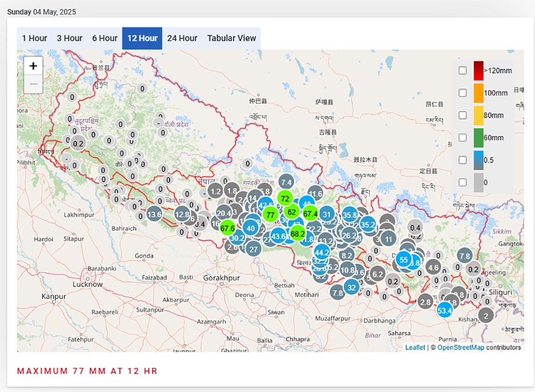The height and width of the screenshot is (392, 535).
Task: Open the Leaflet attribution link
Action: pos(415,347)
